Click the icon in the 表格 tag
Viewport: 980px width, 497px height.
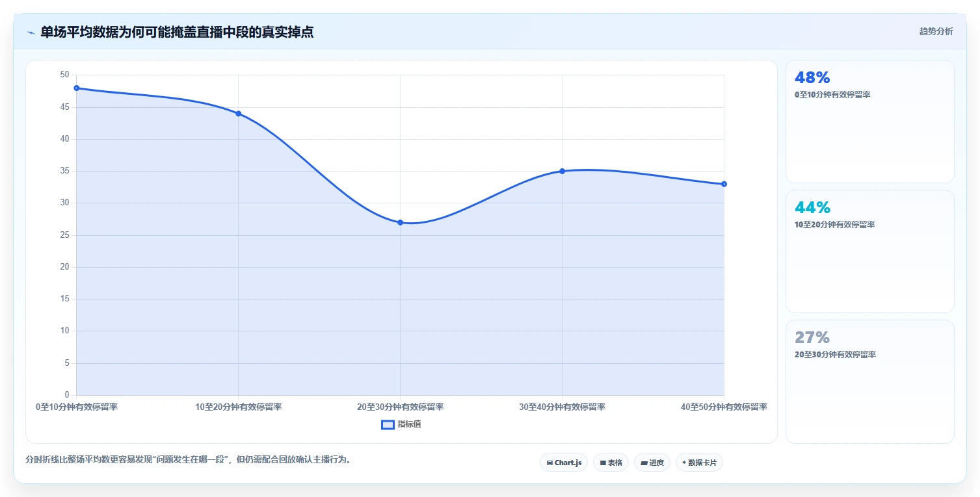point(603,463)
